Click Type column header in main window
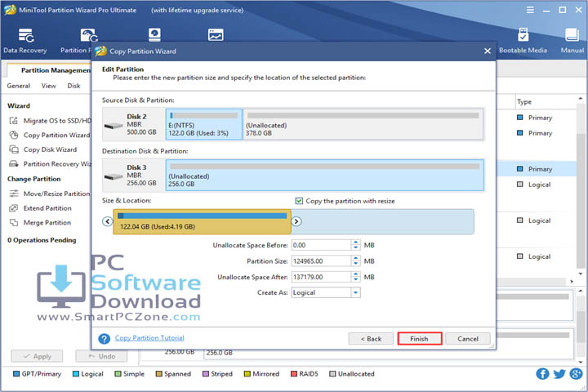The image size is (588, 392). pos(524,101)
